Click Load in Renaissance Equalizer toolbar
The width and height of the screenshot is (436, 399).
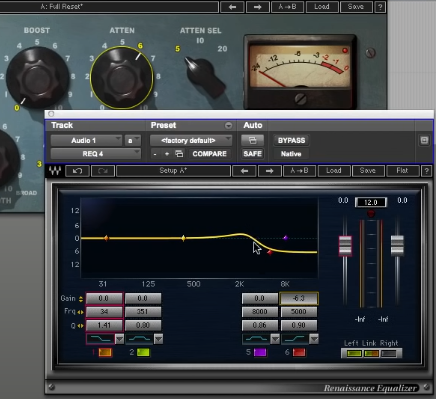(x=334, y=171)
